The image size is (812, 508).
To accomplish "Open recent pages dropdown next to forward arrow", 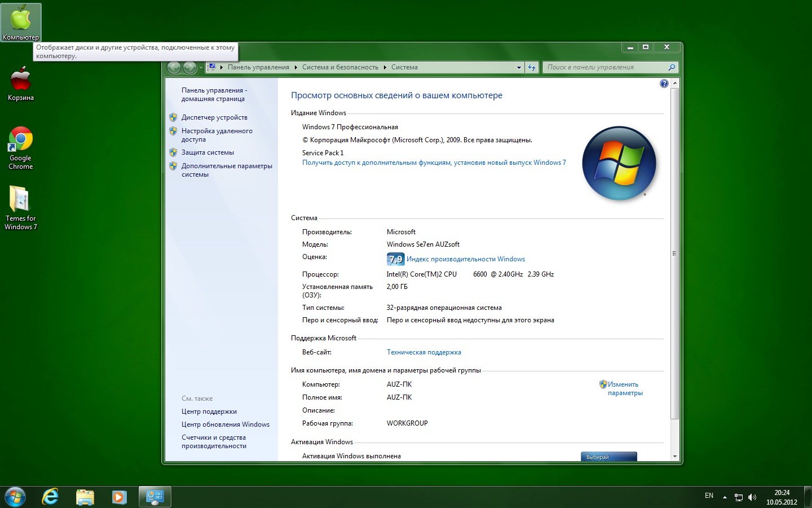I will tap(201, 68).
